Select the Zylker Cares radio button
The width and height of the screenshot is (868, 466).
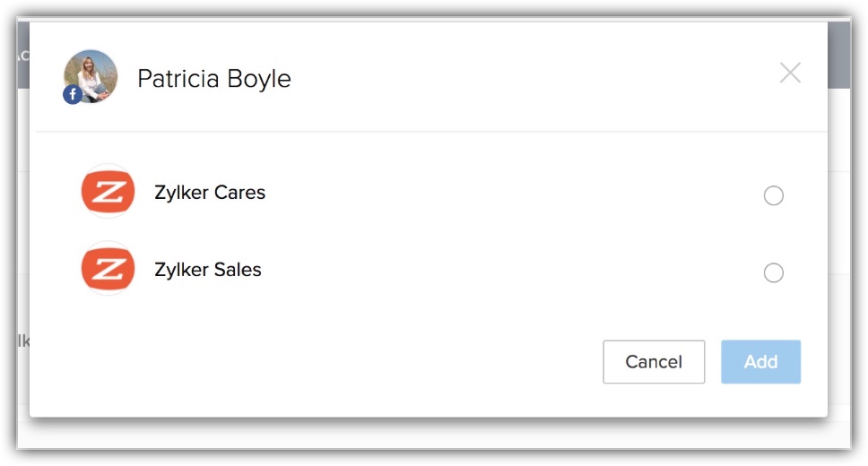pos(773,195)
